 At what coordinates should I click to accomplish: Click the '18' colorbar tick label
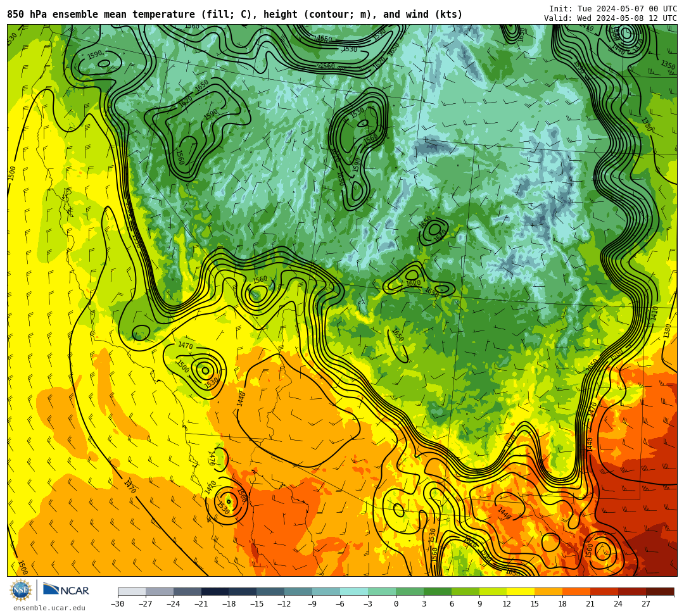pos(563,604)
